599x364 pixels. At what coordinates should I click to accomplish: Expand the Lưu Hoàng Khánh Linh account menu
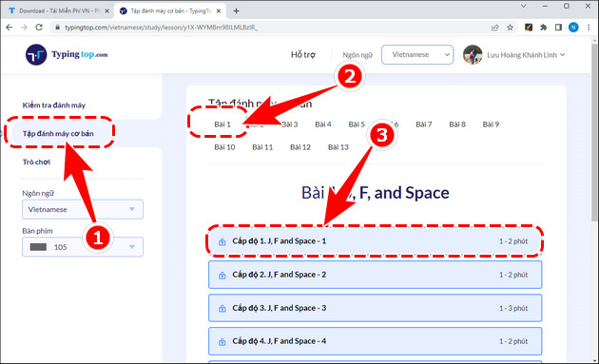(x=526, y=55)
